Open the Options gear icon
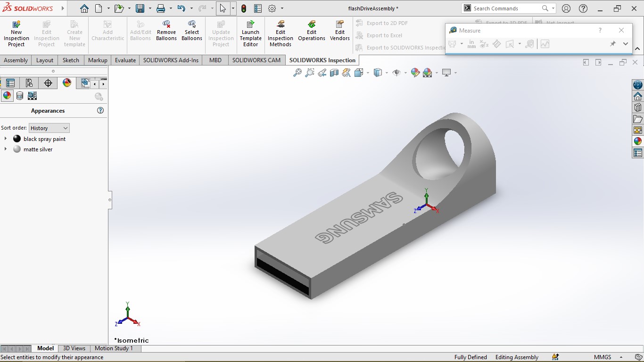 coord(272,8)
